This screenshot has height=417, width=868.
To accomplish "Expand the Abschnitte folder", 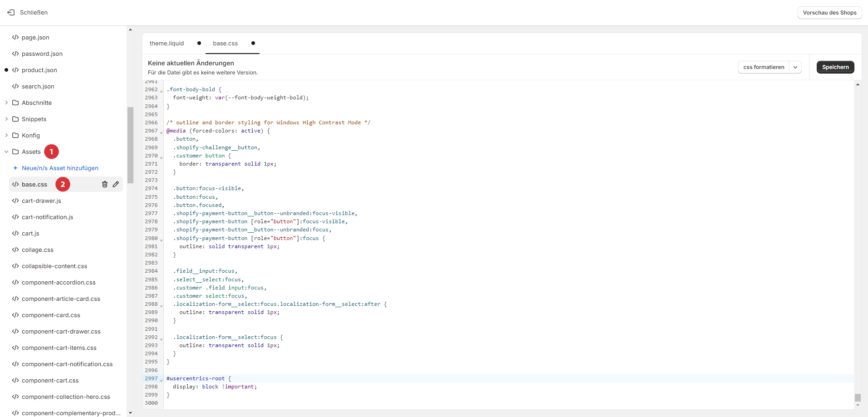I will [6, 103].
